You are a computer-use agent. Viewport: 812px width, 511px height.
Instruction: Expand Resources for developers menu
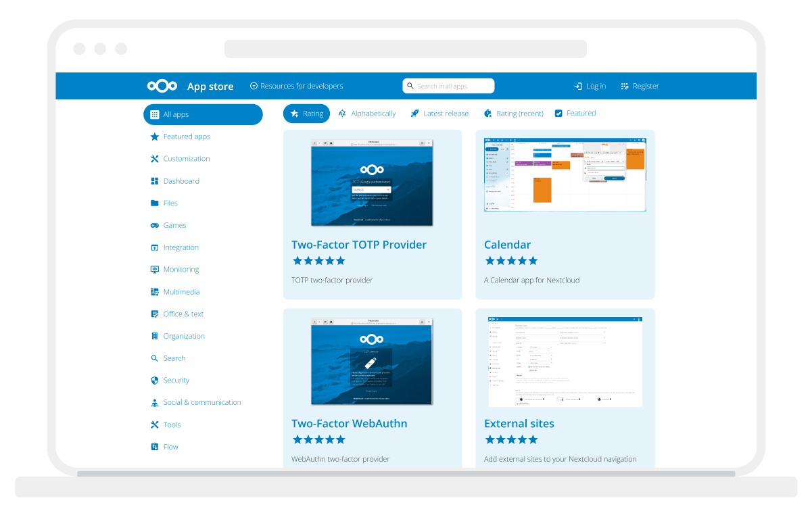pyautogui.click(x=297, y=87)
